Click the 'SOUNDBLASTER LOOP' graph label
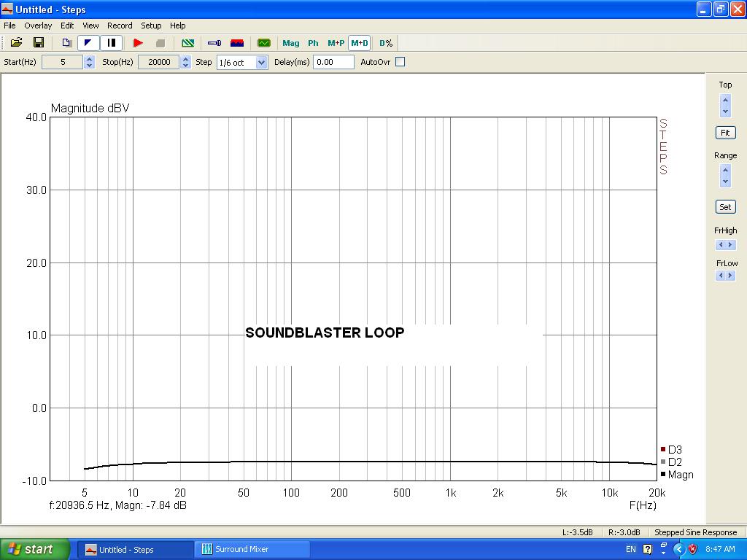The height and width of the screenshot is (560, 747). (x=325, y=332)
